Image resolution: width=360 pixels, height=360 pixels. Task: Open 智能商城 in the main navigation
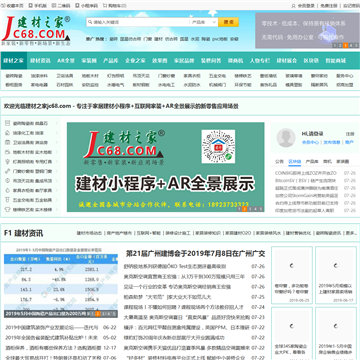[336, 61]
